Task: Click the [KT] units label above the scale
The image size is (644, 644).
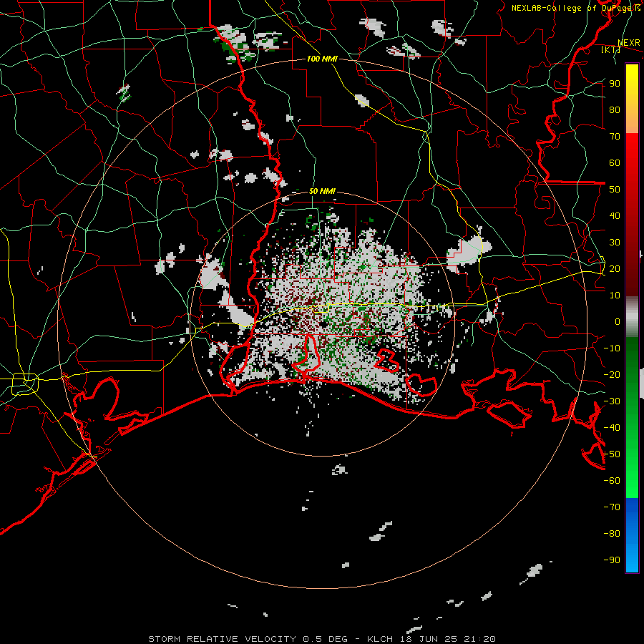Action: pyautogui.click(x=610, y=49)
